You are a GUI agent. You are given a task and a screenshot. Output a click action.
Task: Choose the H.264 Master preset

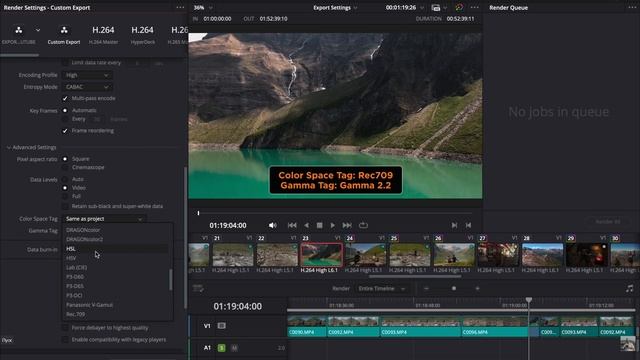[x=103, y=34]
